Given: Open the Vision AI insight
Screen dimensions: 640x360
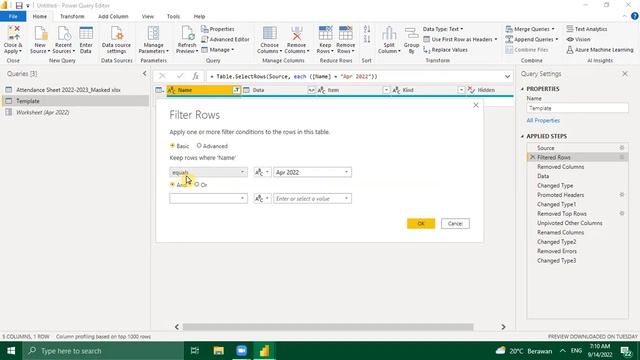Looking at the screenshot, I should click(578, 39).
